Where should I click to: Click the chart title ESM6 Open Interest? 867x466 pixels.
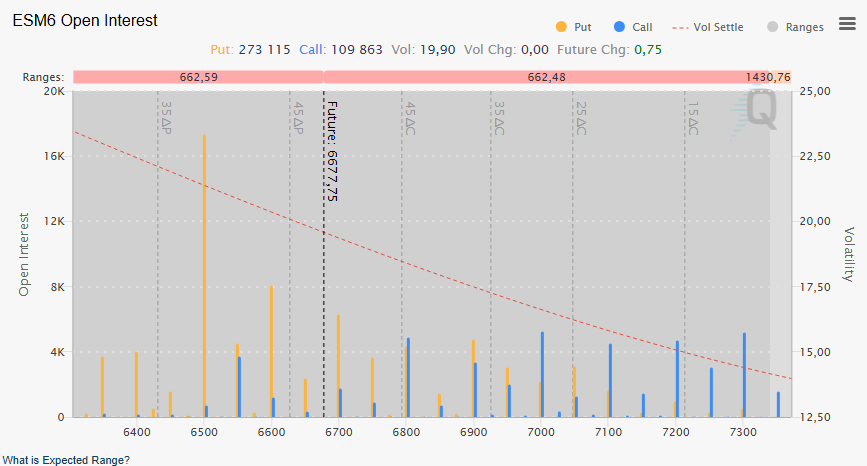85,20
